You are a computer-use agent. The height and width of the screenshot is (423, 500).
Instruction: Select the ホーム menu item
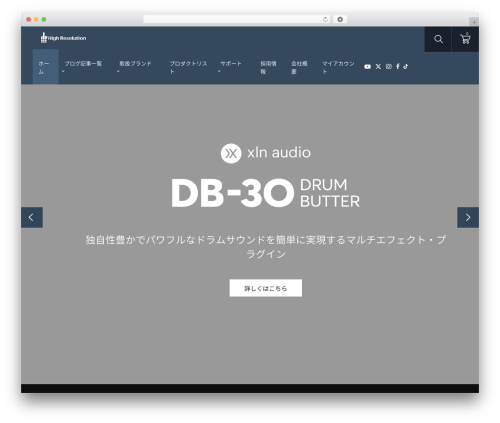click(45, 67)
